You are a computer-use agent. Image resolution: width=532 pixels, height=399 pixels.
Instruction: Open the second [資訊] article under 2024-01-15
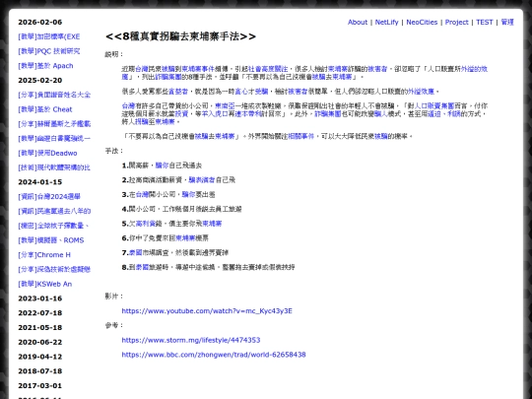tap(54, 212)
